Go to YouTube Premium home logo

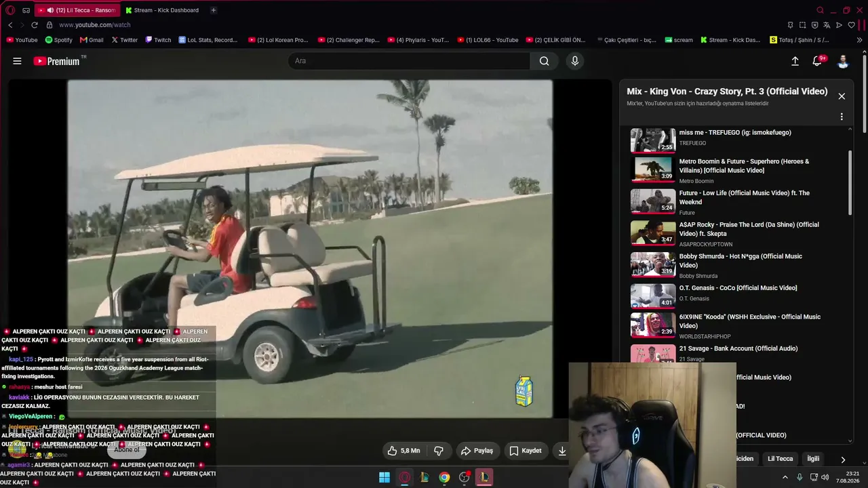(x=57, y=61)
